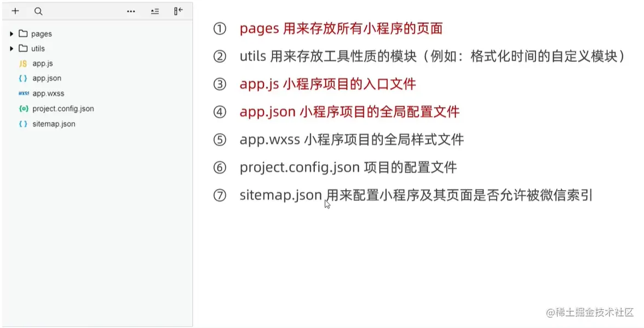Open sitemap.json in file tree

coord(54,124)
